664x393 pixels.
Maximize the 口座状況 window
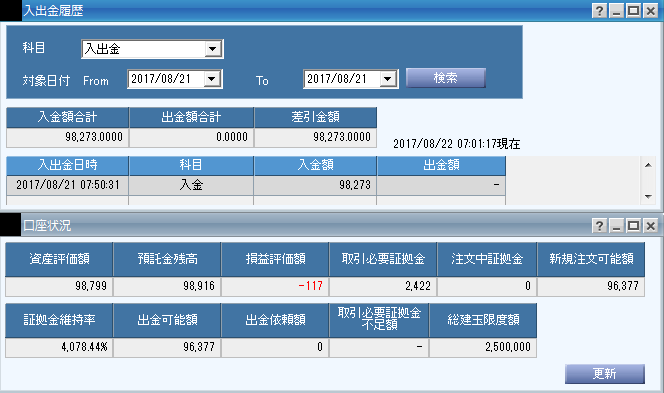(634, 226)
